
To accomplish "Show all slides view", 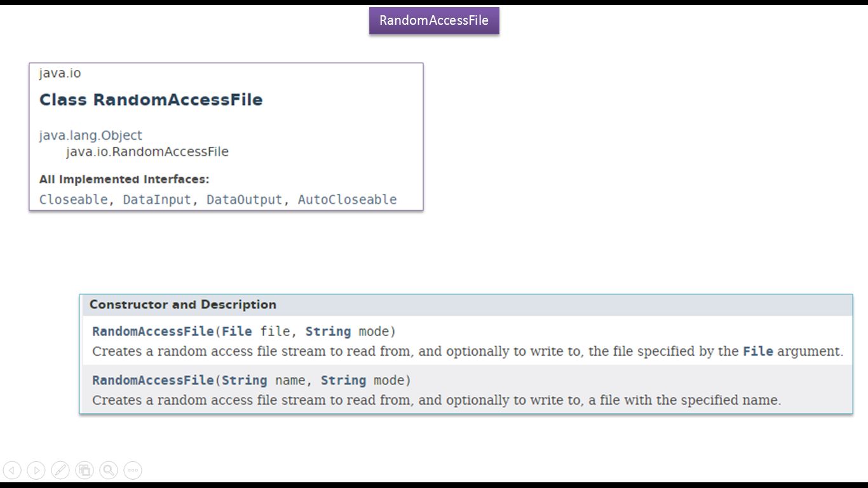I will tap(85, 470).
